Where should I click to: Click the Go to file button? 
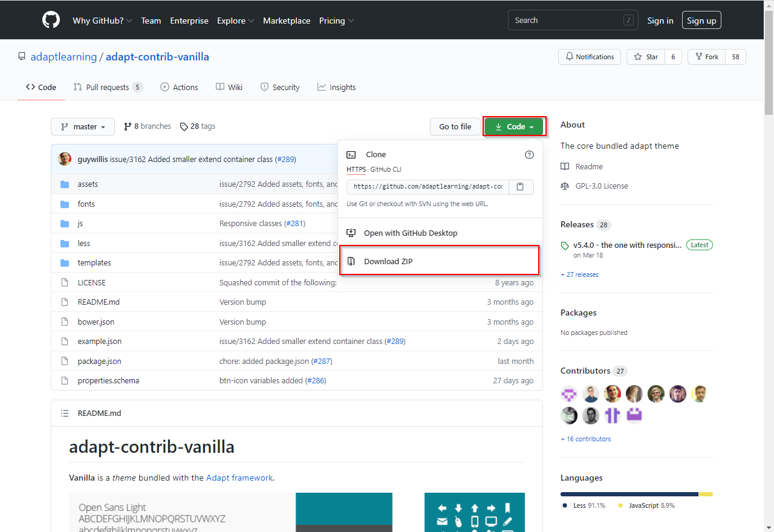(455, 126)
